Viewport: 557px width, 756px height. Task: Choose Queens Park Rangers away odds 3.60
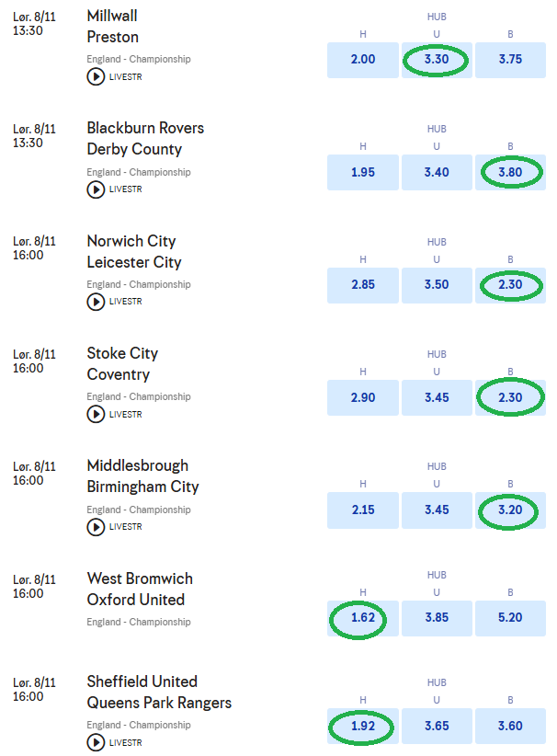click(510, 726)
